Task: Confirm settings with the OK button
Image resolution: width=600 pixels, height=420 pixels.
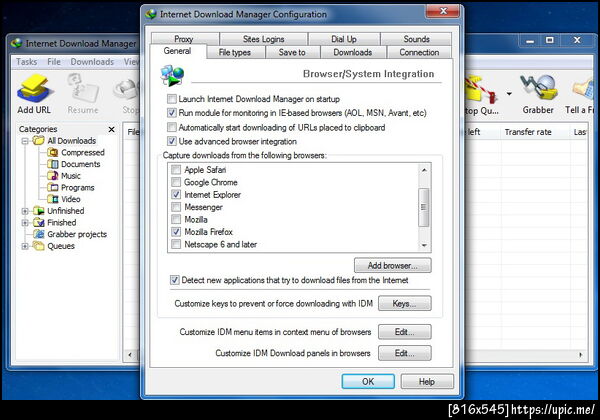Action: point(368,381)
